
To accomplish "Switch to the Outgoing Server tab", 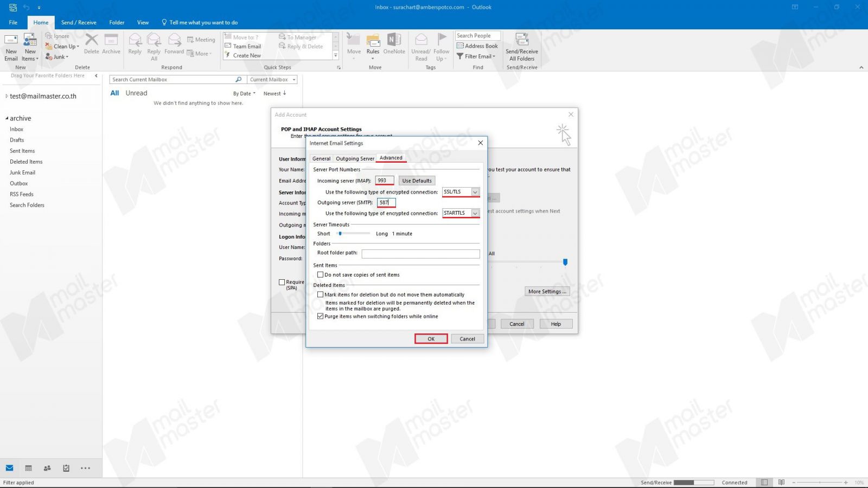I will click(355, 158).
